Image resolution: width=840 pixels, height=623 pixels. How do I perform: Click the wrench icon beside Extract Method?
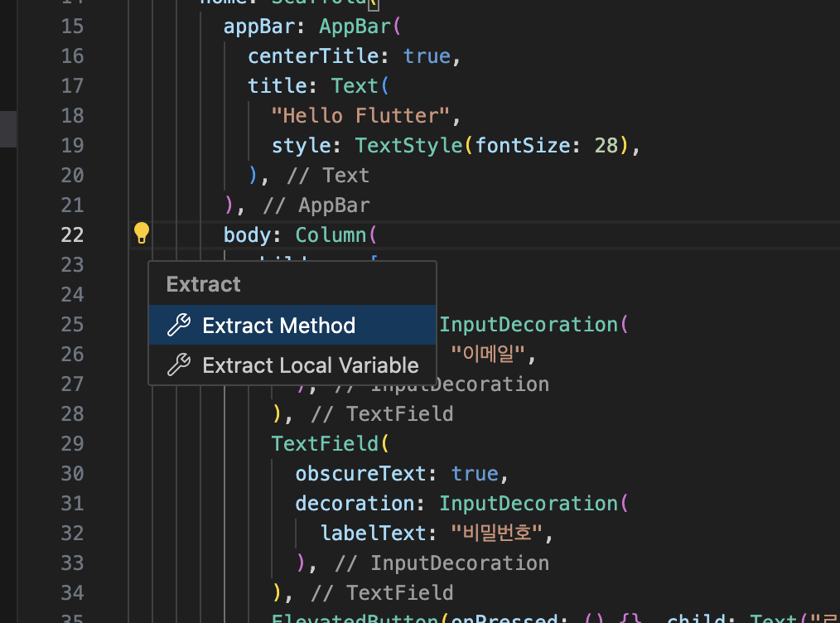178,325
